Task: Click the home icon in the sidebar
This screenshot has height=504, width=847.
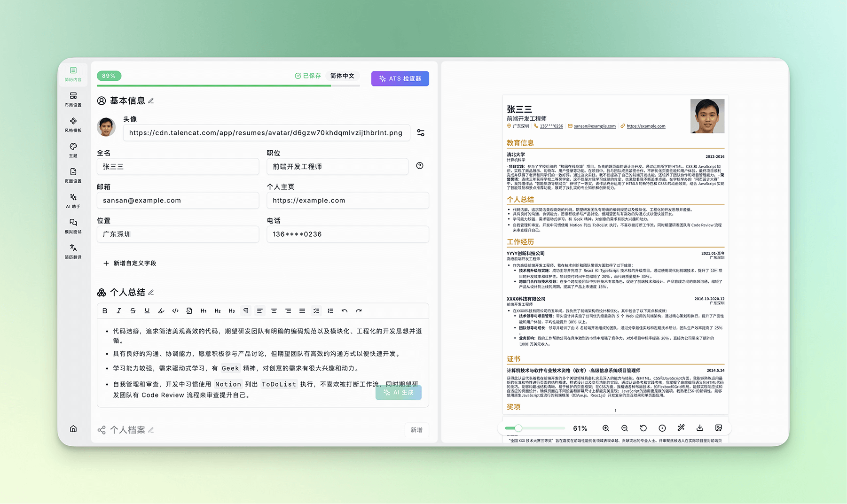Action: [x=73, y=428]
